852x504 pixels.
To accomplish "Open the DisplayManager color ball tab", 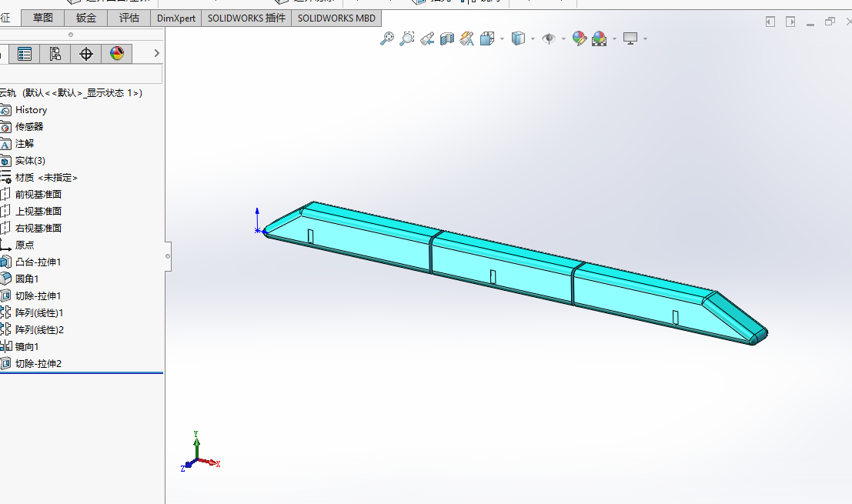I will (117, 54).
